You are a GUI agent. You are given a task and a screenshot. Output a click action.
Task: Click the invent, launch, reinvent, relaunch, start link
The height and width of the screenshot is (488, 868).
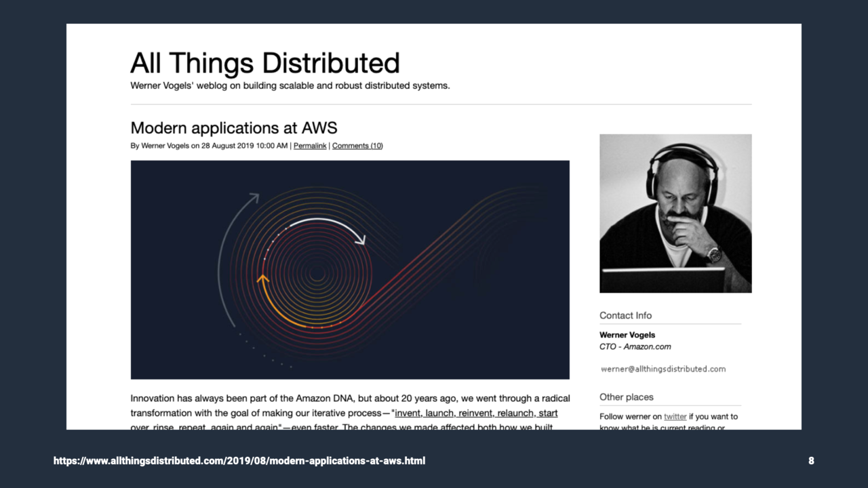(x=477, y=413)
